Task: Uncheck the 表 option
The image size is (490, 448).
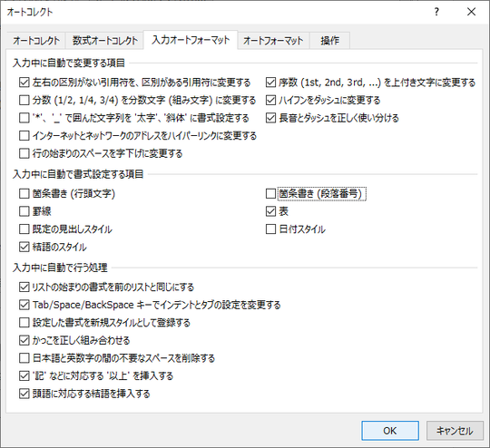Action: 270,211
